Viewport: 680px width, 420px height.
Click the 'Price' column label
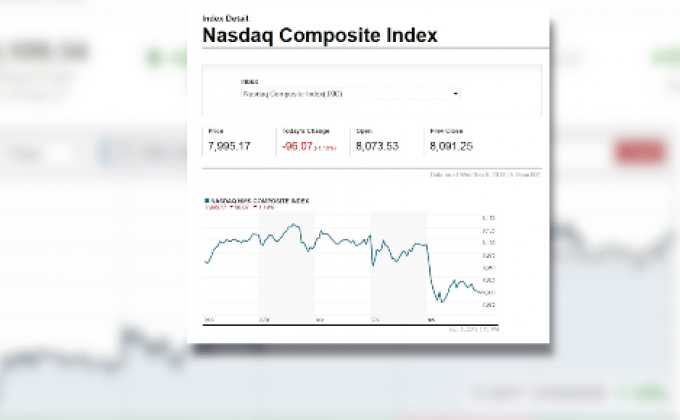point(216,131)
